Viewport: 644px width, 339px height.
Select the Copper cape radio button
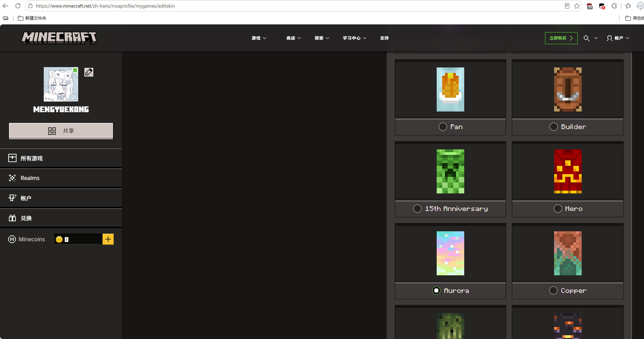pos(553,290)
